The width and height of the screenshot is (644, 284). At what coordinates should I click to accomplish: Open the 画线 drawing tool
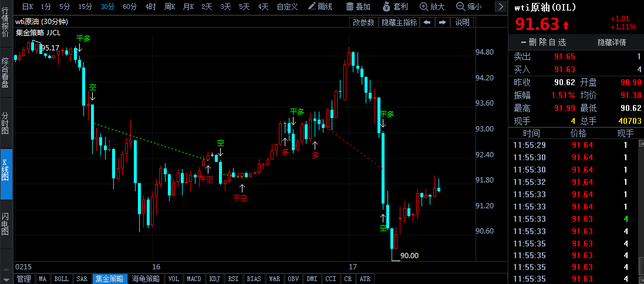tap(320, 6)
